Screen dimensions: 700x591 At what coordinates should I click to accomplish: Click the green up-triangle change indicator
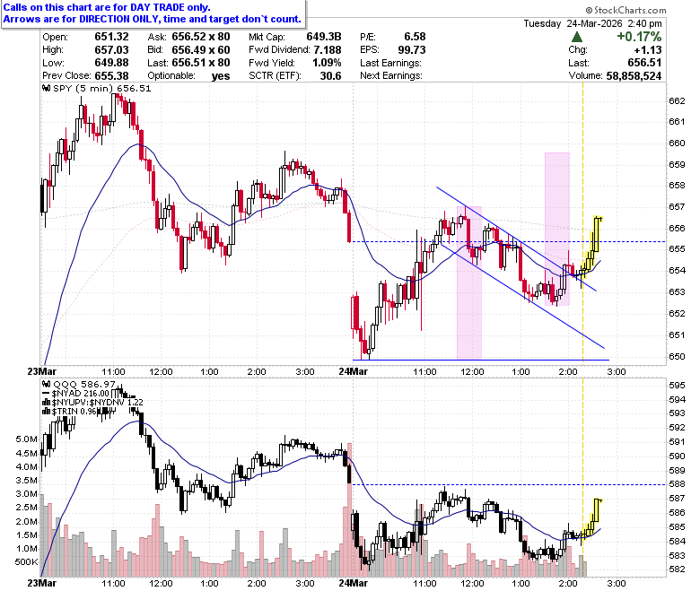(577, 37)
